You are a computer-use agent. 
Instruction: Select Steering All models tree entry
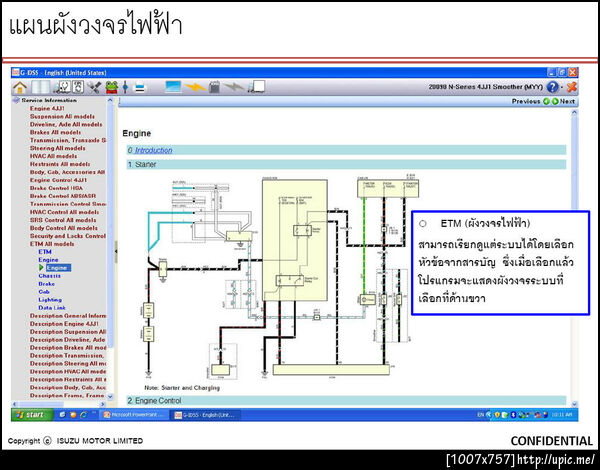pyautogui.click(x=58, y=148)
